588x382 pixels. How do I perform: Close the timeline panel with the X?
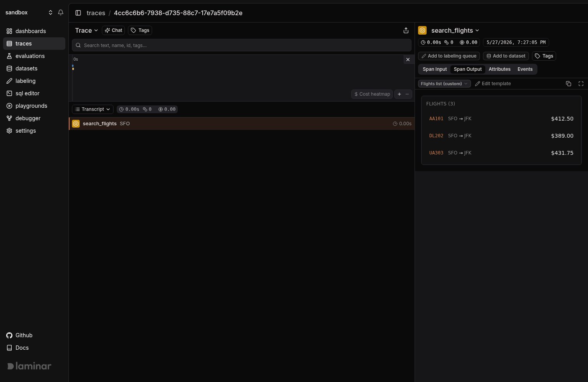click(408, 60)
